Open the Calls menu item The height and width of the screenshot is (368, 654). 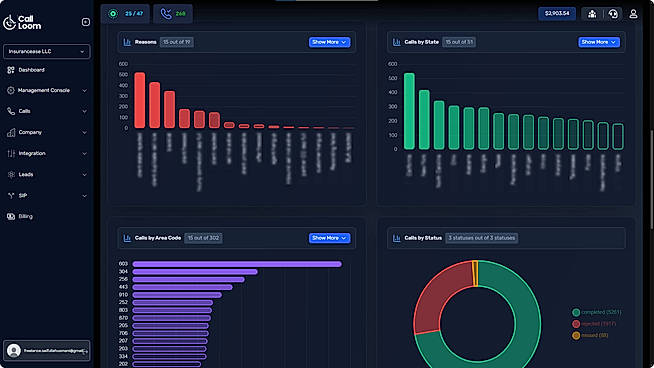(x=24, y=111)
